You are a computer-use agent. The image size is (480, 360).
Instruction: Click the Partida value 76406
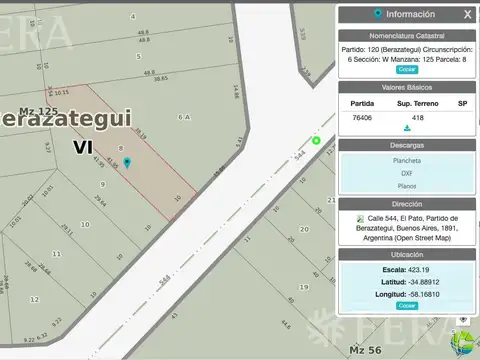(362, 118)
